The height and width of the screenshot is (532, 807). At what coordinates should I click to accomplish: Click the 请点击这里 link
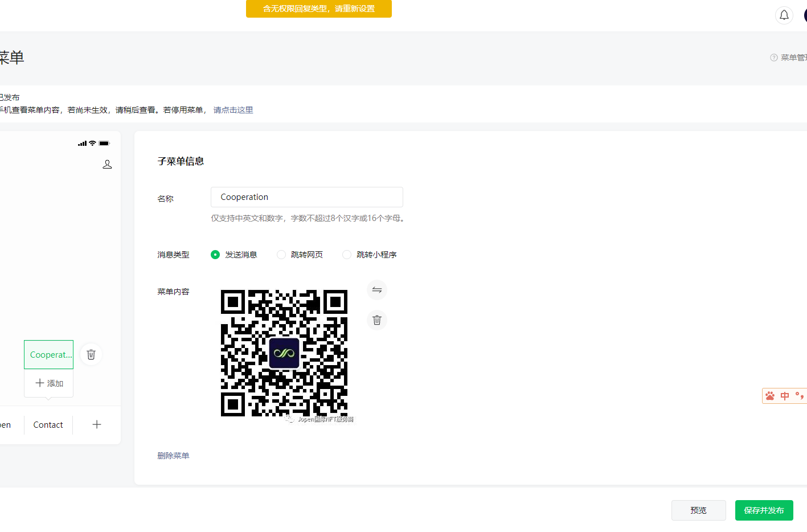[234, 110]
